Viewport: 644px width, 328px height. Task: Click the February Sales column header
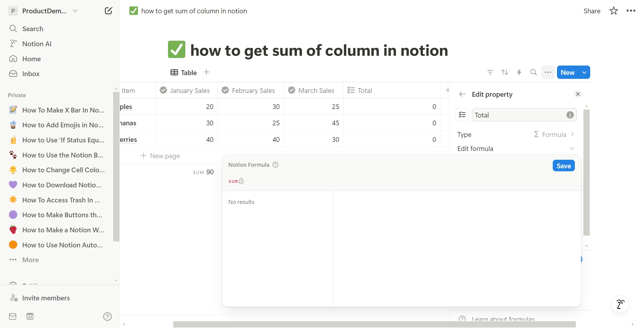click(x=250, y=90)
